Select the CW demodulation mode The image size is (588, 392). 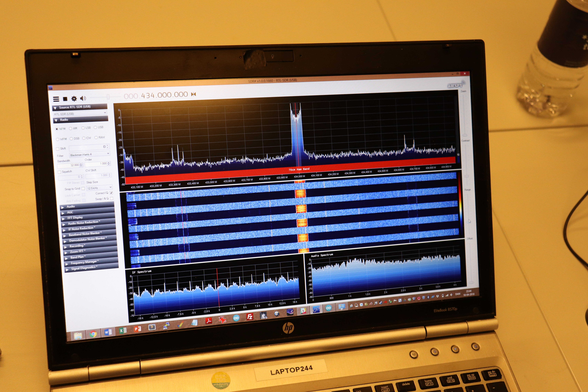[x=87, y=138]
